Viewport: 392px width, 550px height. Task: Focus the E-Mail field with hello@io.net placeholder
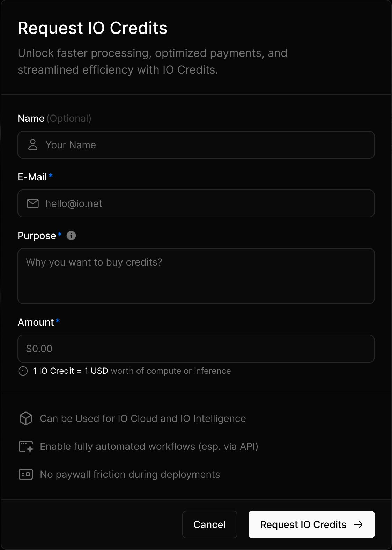[x=196, y=203]
